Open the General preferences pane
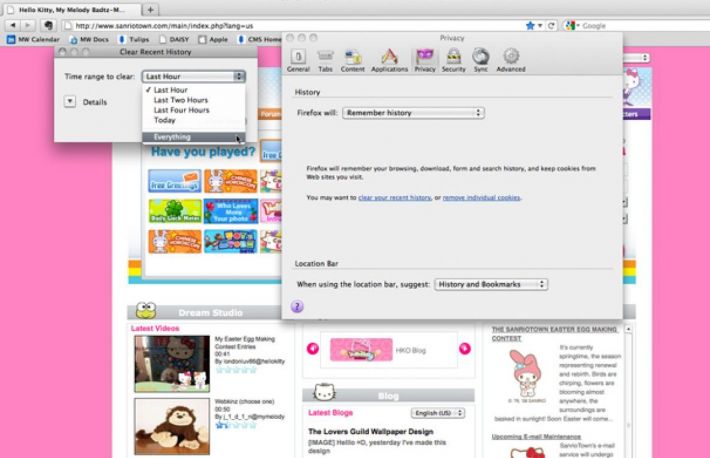The height and width of the screenshot is (458, 710). (x=298, y=60)
